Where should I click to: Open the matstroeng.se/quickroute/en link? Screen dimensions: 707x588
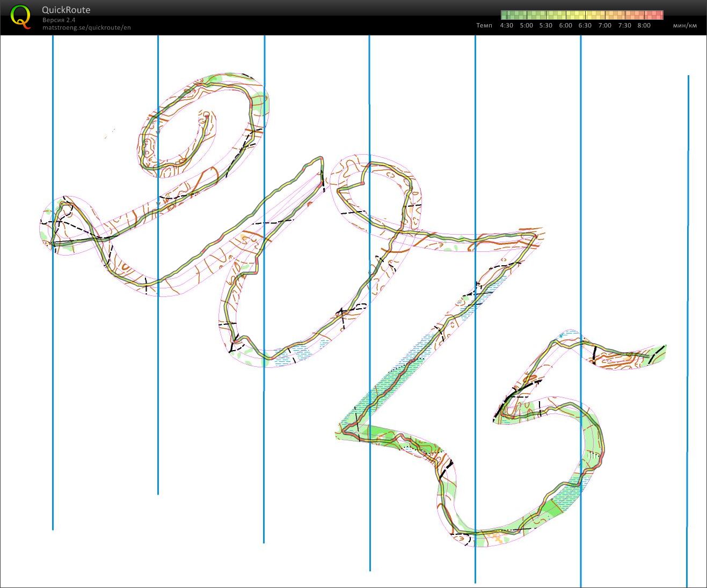pyautogui.click(x=86, y=27)
